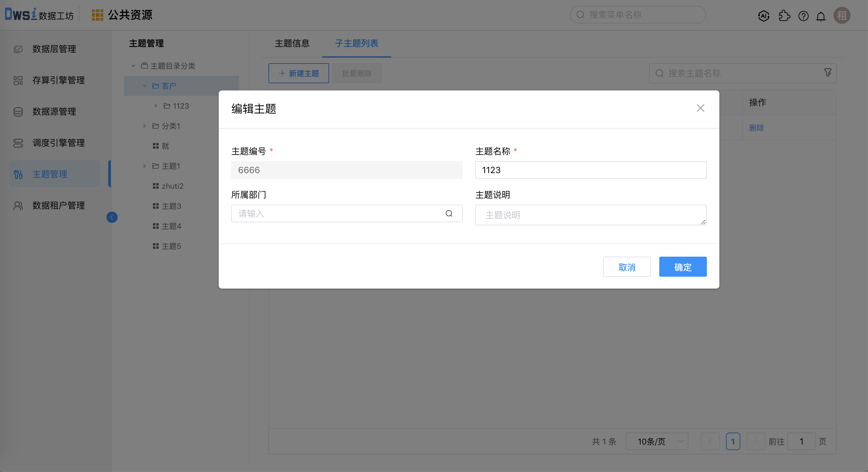The width and height of the screenshot is (868, 472).
Task: Collapse the left sidebar with the arrow toggle
Action: tap(112, 217)
